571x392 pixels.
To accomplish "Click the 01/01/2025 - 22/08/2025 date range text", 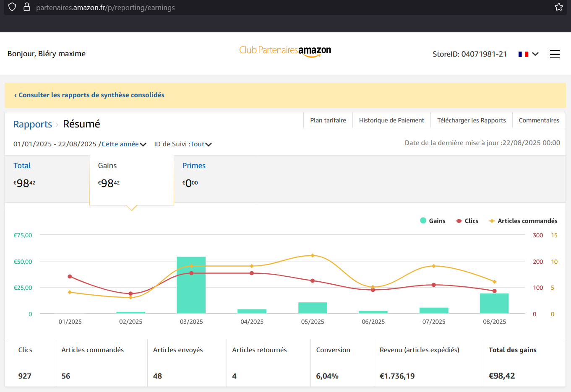I will click(x=55, y=144).
